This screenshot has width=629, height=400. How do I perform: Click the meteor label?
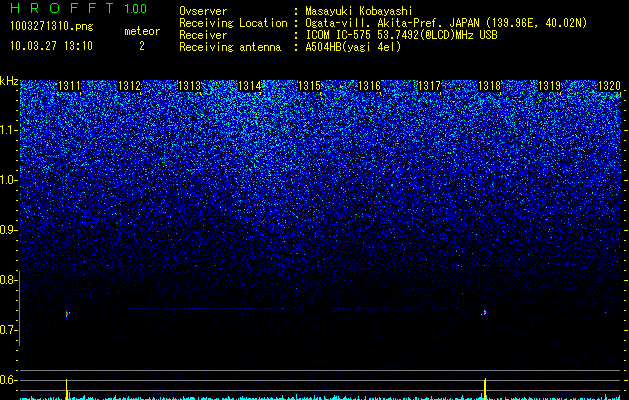(142, 31)
